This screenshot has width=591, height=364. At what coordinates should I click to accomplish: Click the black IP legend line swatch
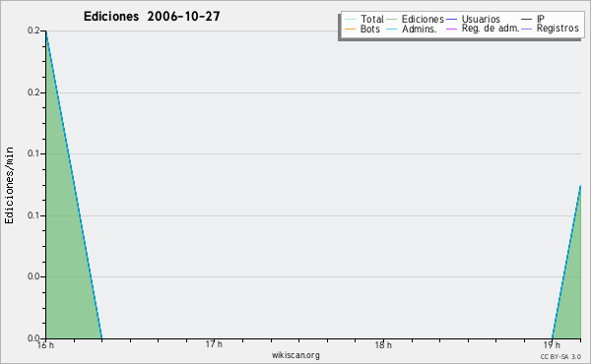pos(526,20)
